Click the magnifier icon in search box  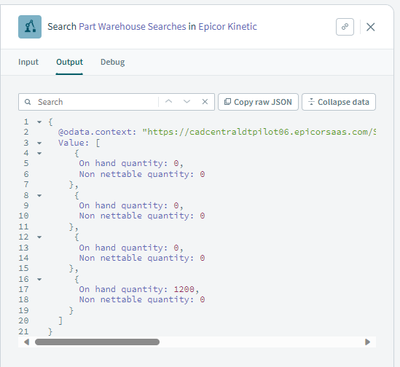coord(28,102)
